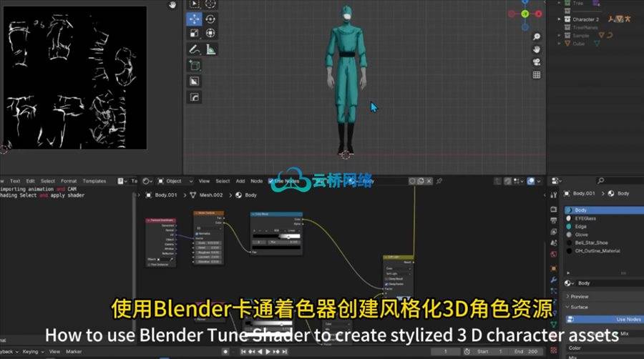
Task: Expand the Character 2 collection in outliner
Action: coord(559,19)
